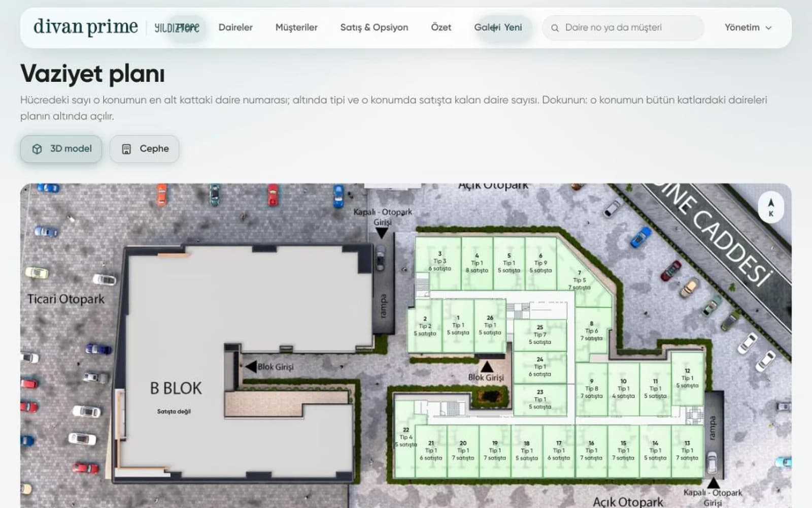Image resolution: width=812 pixels, height=508 pixels.
Task: Select apartment cell 1 Tip 1
Action: (x=458, y=325)
